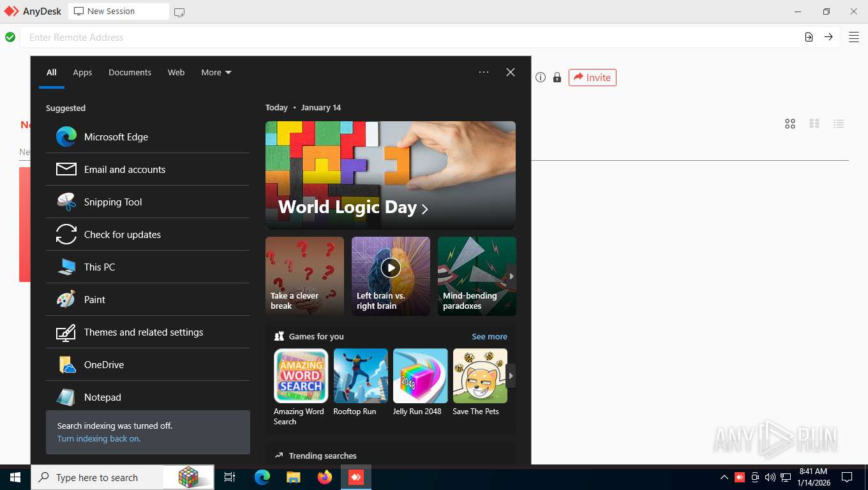Select the All search tab

tap(52, 72)
